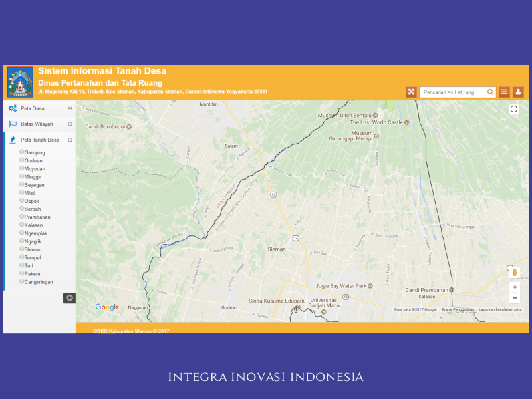The image size is (532, 399).
Task: Zoom in on the map
Action: coord(514,287)
